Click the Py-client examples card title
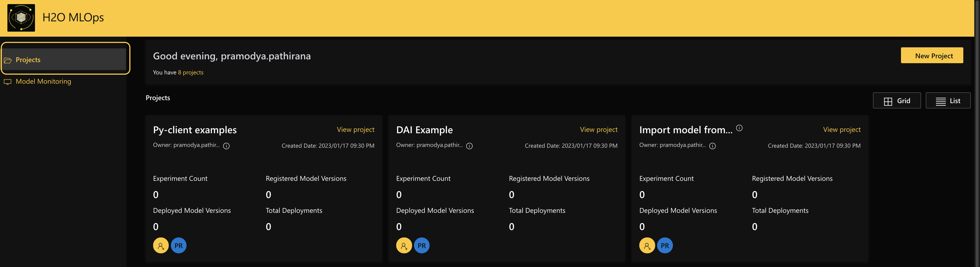Image resolution: width=980 pixels, height=267 pixels. coord(195,130)
